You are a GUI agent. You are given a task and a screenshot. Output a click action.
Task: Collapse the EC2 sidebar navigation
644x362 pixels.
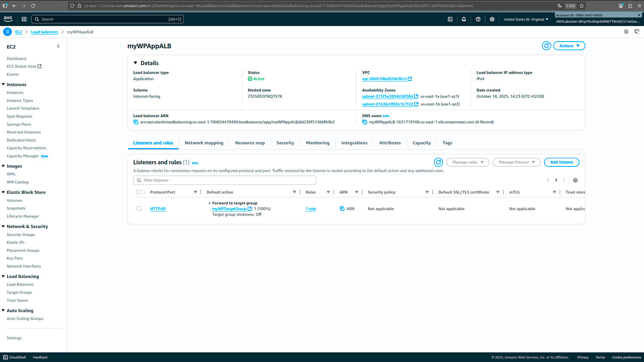tap(58, 46)
